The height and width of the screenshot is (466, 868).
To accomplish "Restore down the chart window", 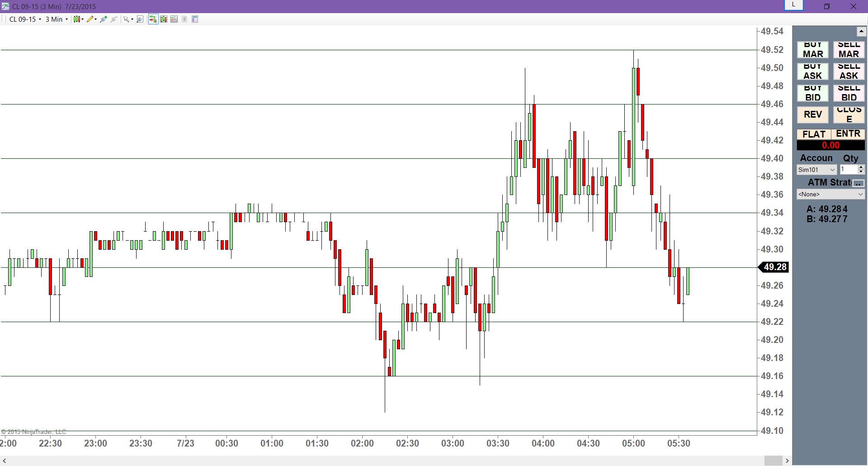I will click(x=826, y=6).
